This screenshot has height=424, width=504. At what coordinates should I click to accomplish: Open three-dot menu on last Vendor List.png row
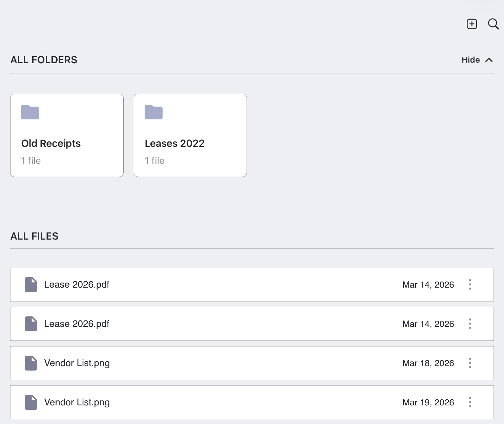470,402
